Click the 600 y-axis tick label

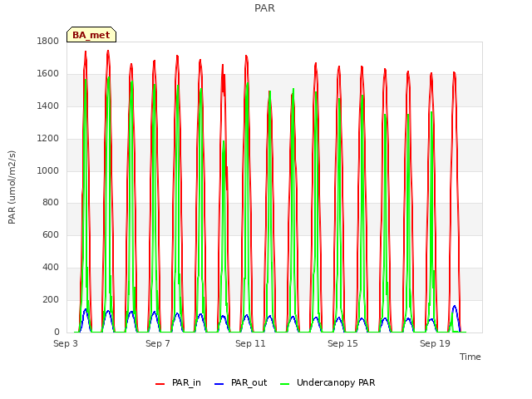click(51, 234)
